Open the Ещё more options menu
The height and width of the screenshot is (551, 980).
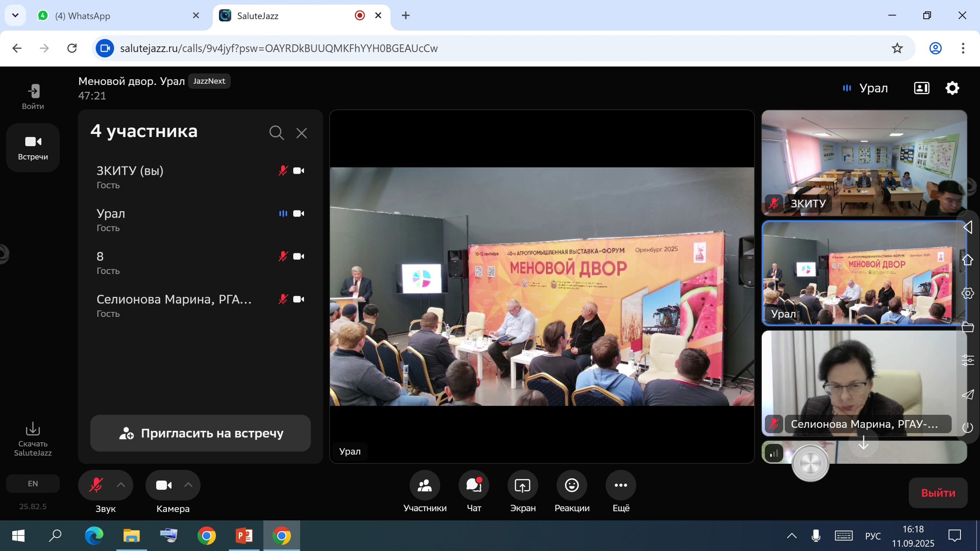(621, 485)
